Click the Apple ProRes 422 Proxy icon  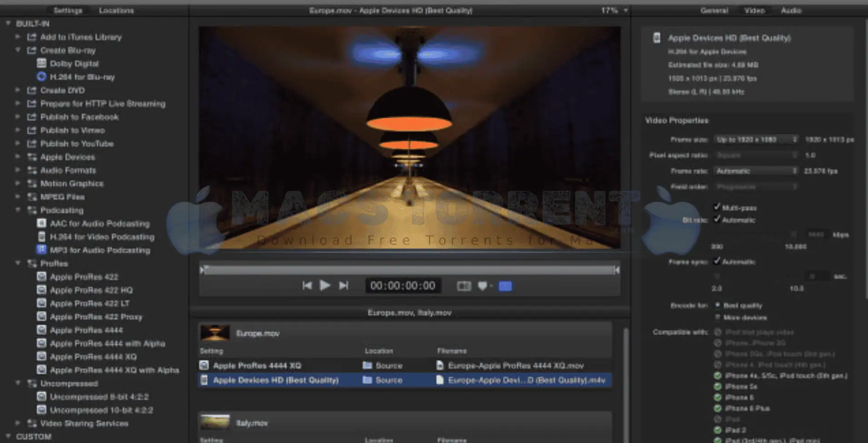[x=41, y=316]
